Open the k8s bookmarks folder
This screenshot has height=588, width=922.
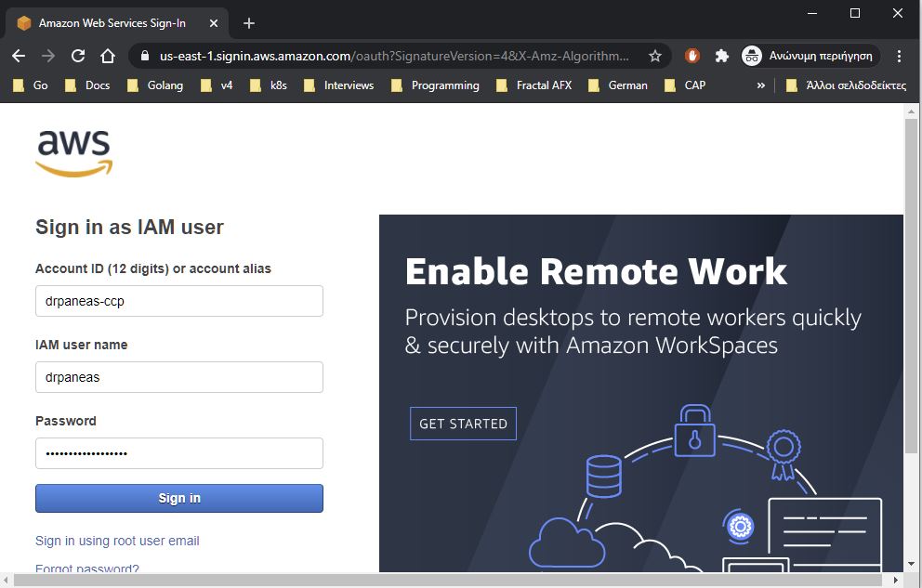269,85
